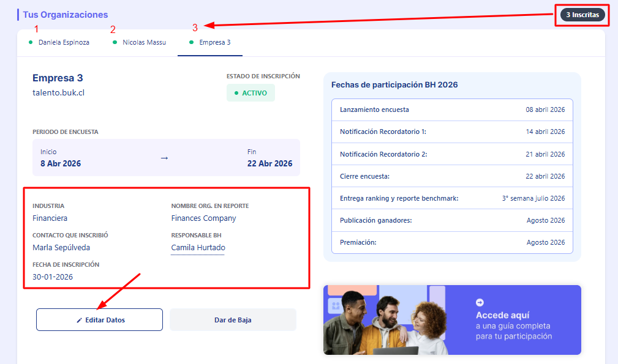Click the green dot beside Empresa 3 tab

[192, 42]
